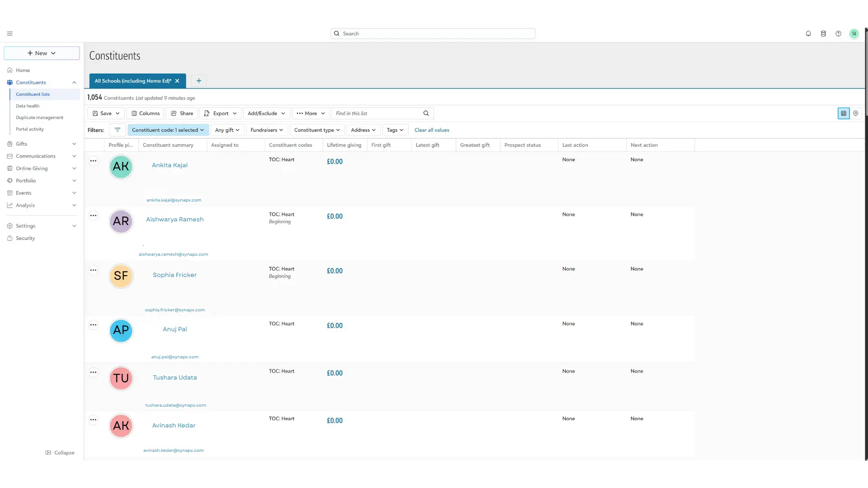The height and width of the screenshot is (488, 868).
Task: Click Clear all values link
Action: [432, 130]
